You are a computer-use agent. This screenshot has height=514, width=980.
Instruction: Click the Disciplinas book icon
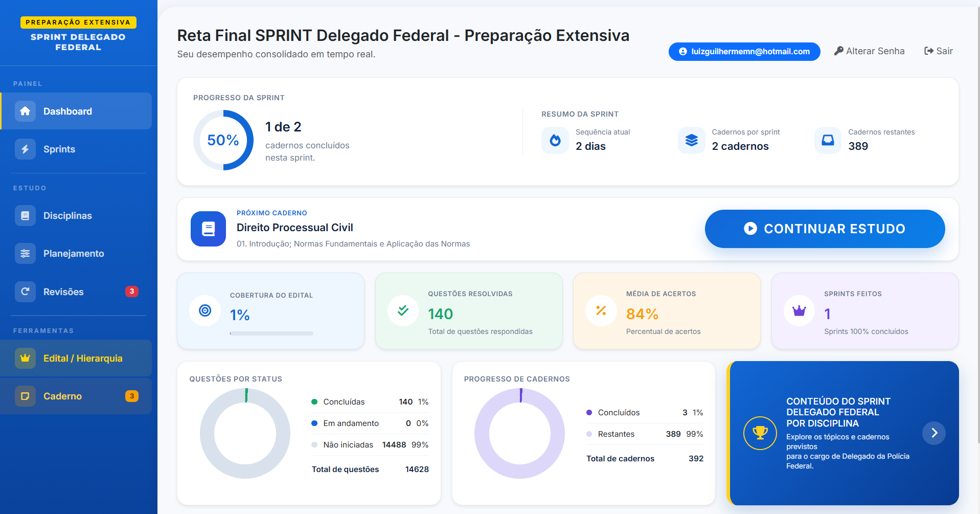25,215
